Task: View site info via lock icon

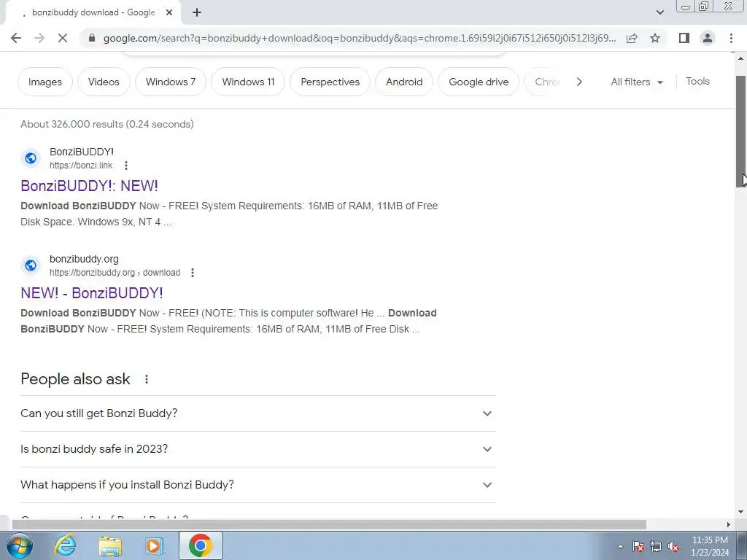Action: [x=93, y=38]
